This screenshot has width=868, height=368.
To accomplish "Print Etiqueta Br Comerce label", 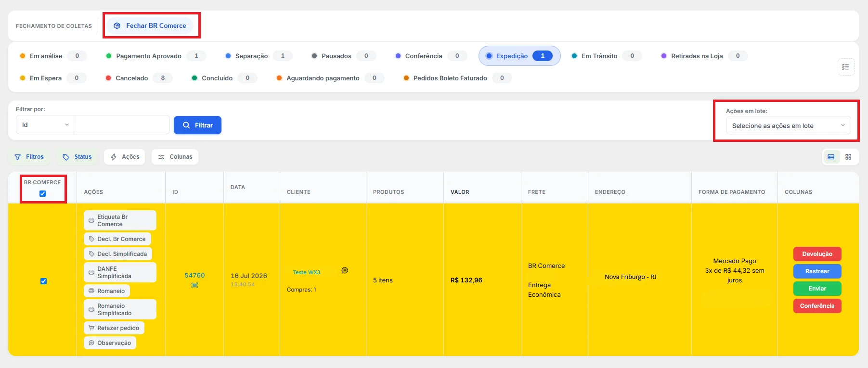I will coord(120,220).
